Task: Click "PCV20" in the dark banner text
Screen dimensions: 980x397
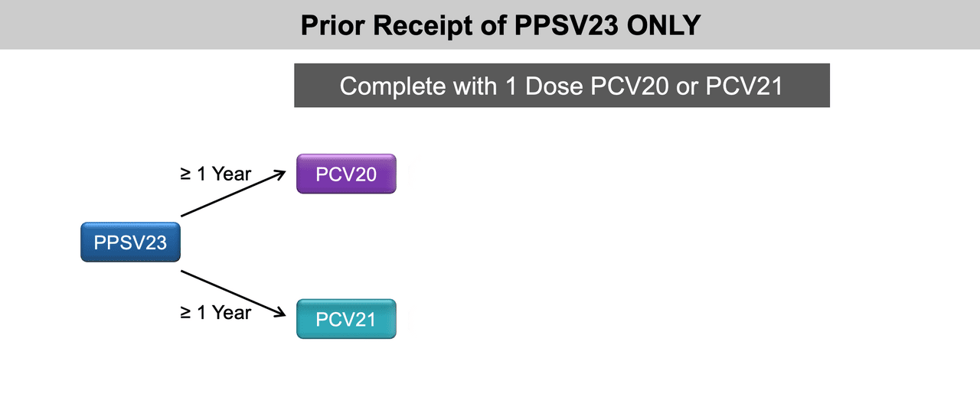Action: pyautogui.click(x=626, y=86)
